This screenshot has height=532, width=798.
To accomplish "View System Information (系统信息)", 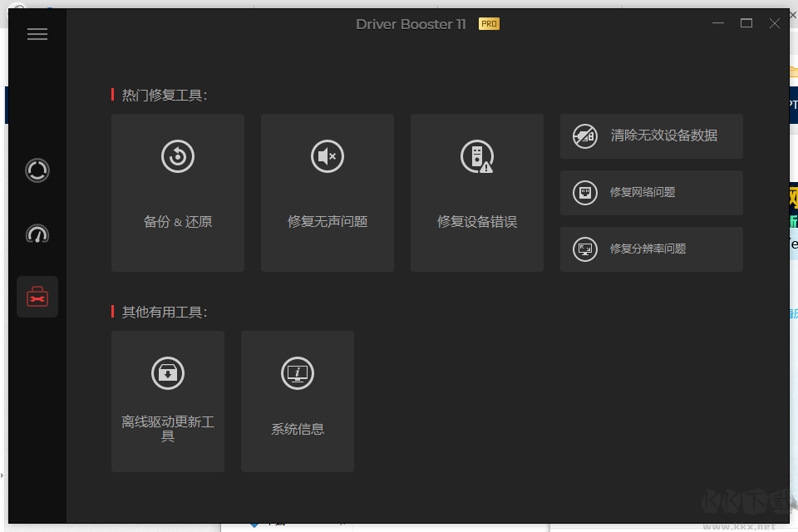I will pos(297,401).
